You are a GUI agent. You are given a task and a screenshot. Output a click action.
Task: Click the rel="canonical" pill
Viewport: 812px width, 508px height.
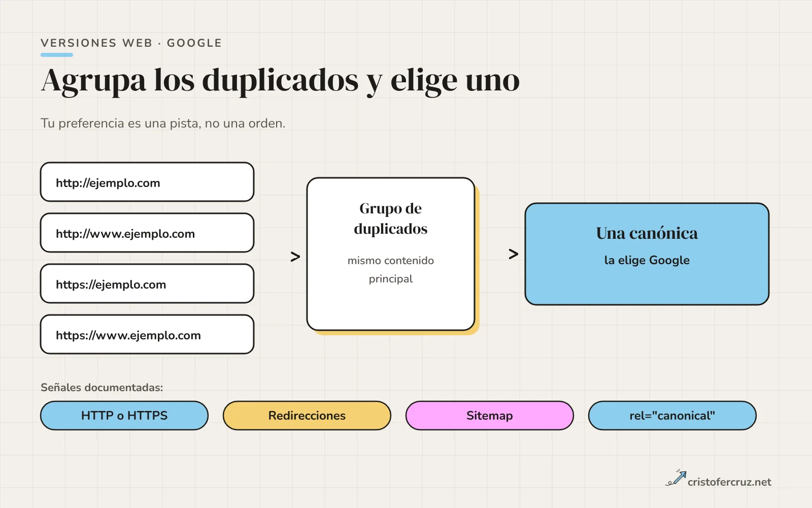672,416
